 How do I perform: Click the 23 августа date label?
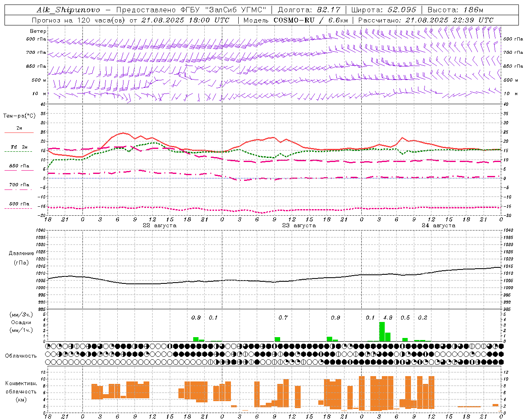(x=299, y=226)
